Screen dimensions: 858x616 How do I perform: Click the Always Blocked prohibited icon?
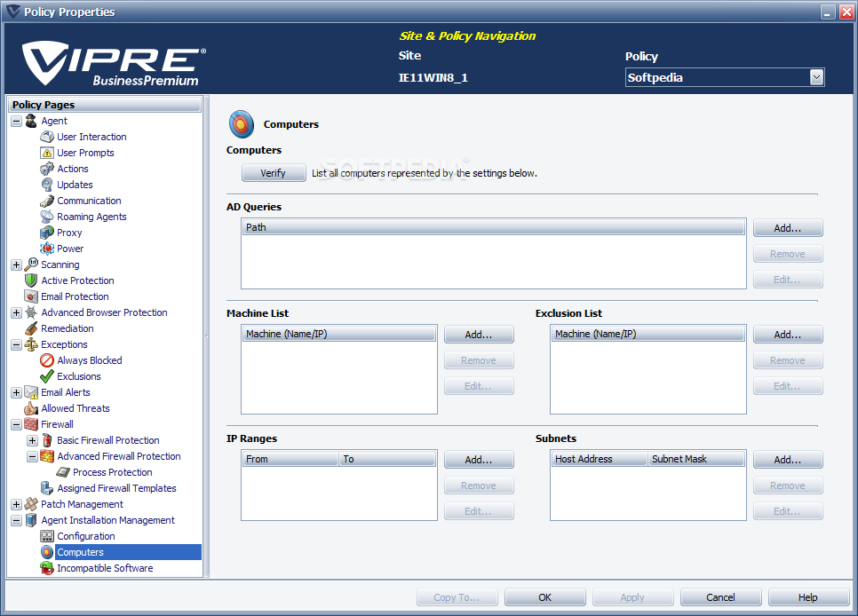pos(47,360)
